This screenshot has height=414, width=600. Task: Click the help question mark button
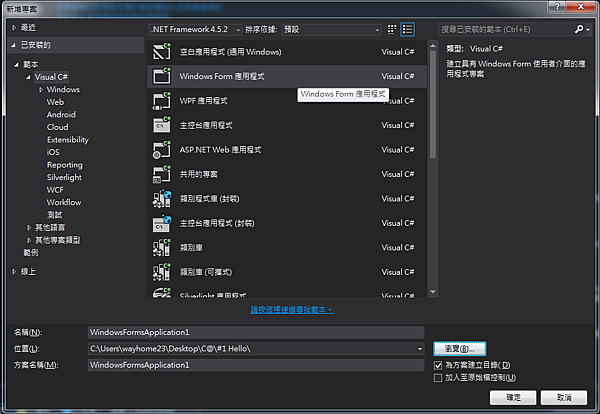click(x=557, y=6)
